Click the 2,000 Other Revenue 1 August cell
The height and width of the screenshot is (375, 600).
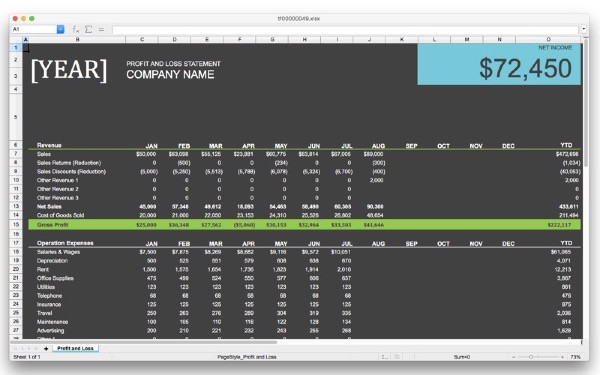pos(377,180)
